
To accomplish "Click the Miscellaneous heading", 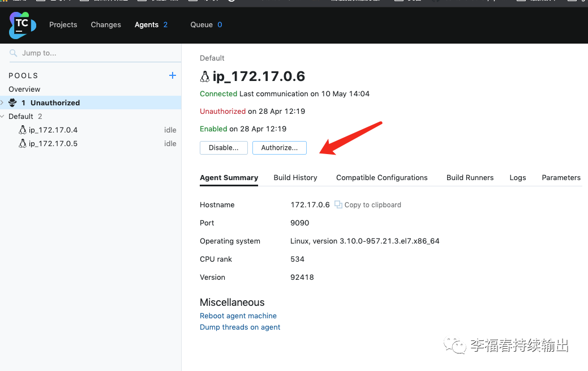I will pos(232,302).
